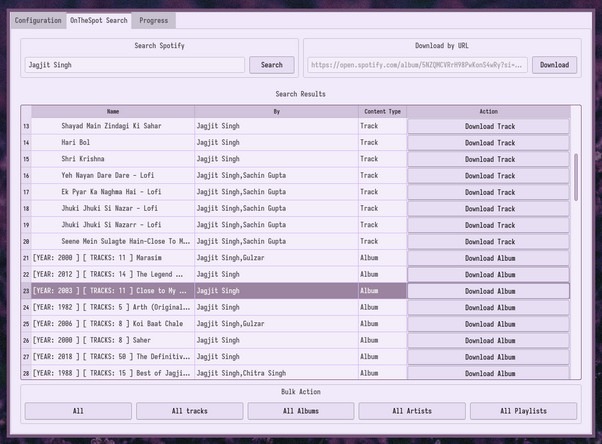Download the Best of Jagjit 1988 album

(x=488, y=373)
